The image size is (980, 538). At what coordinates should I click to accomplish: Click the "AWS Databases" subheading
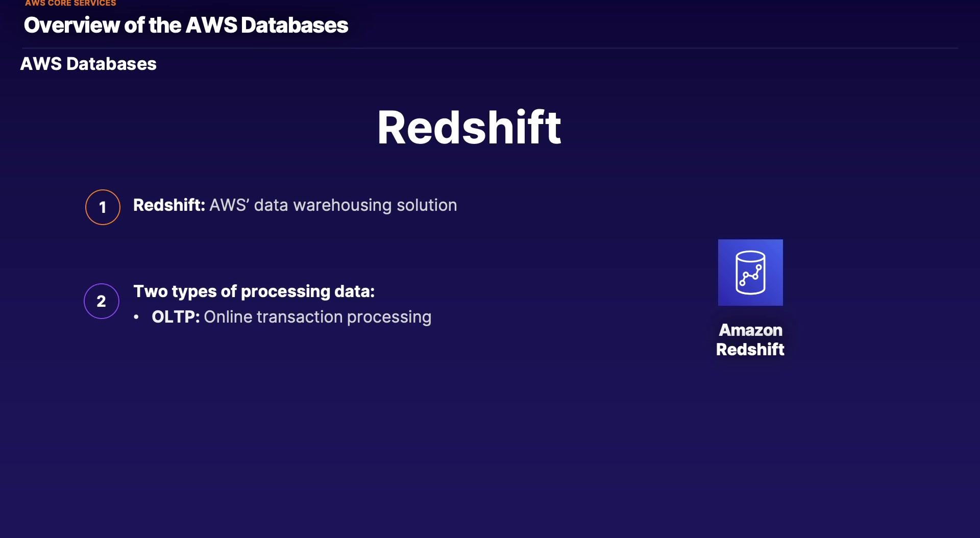coord(88,64)
